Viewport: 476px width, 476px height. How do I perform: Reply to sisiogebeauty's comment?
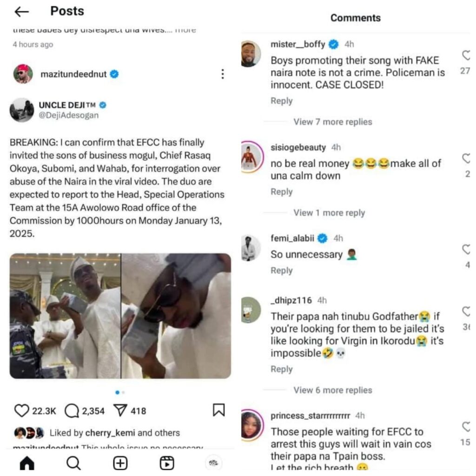281,192
